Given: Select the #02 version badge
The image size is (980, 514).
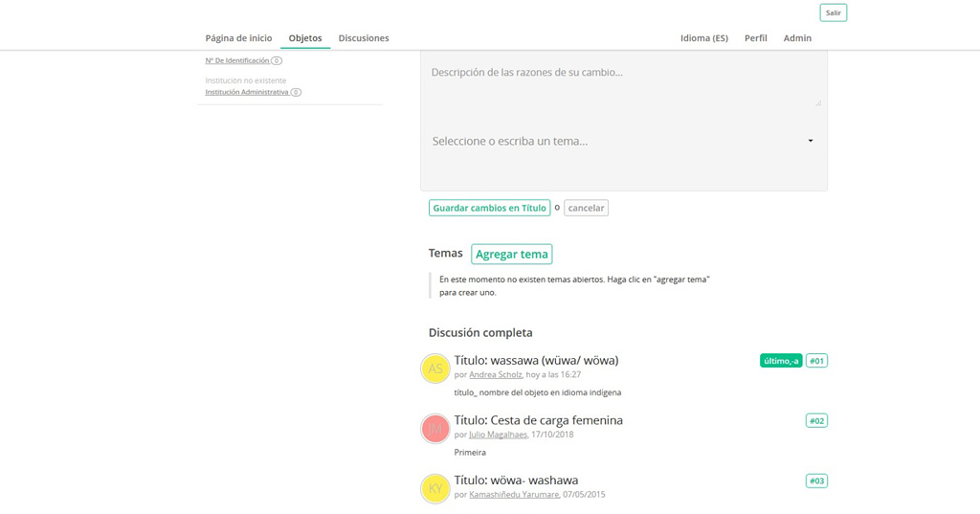Looking at the screenshot, I should click(816, 421).
